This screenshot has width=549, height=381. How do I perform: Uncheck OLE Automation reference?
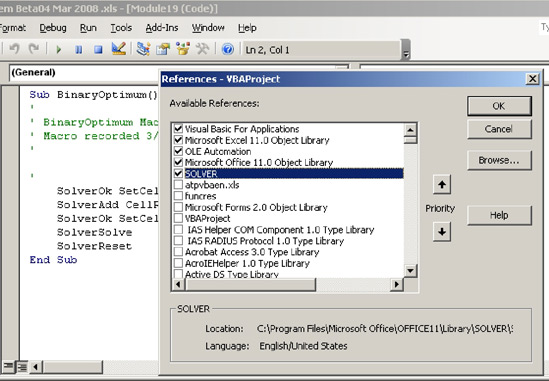point(178,151)
